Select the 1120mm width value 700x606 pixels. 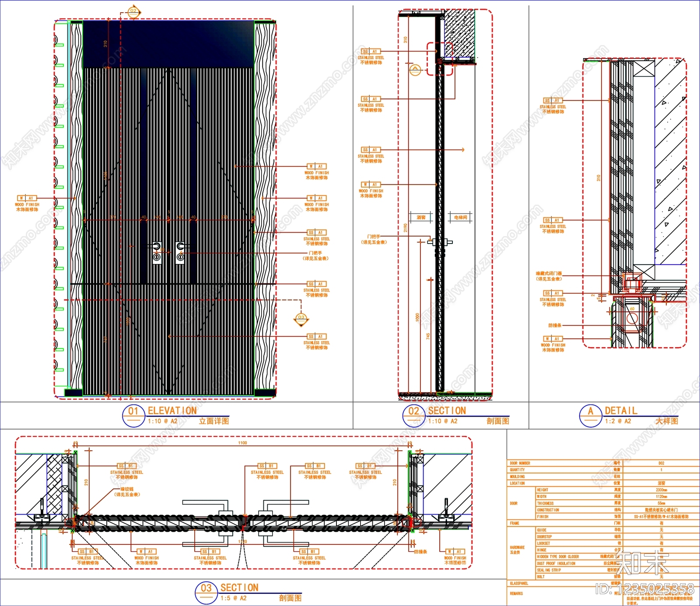point(661,497)
